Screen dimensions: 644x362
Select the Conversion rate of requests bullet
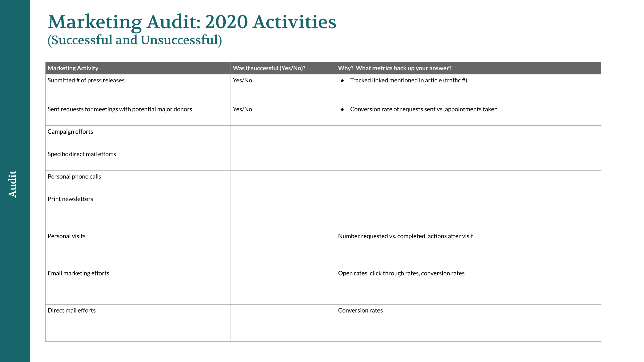pyautogui.click(x=423, y=109)
